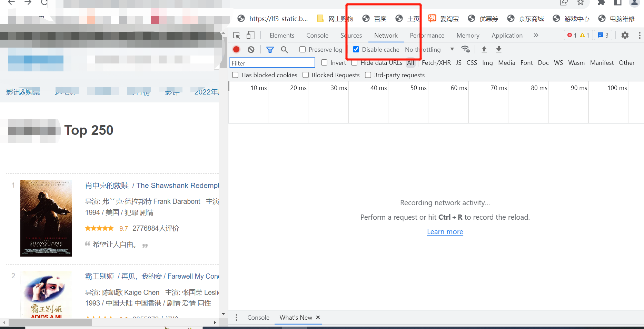Image resolution: width=644 pixels, height=329 pixels.
Task: Open DevTools customize three-dot menu
Action: tap(640, 35)
